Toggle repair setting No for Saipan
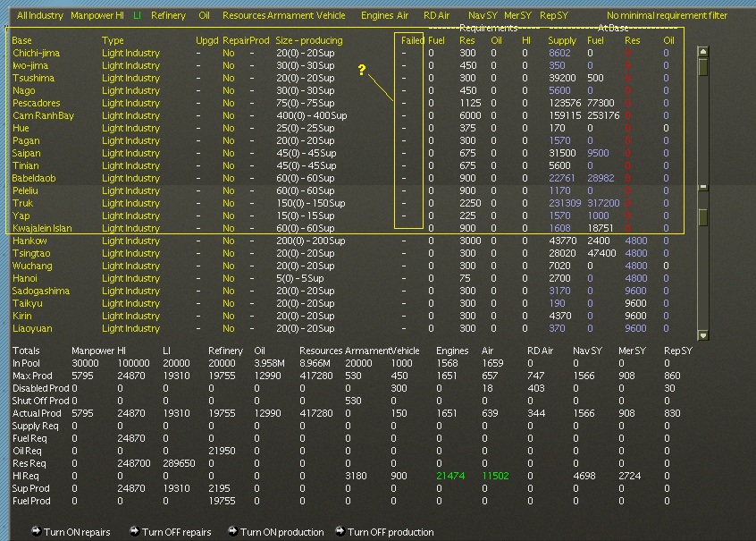 click(229, 153)
